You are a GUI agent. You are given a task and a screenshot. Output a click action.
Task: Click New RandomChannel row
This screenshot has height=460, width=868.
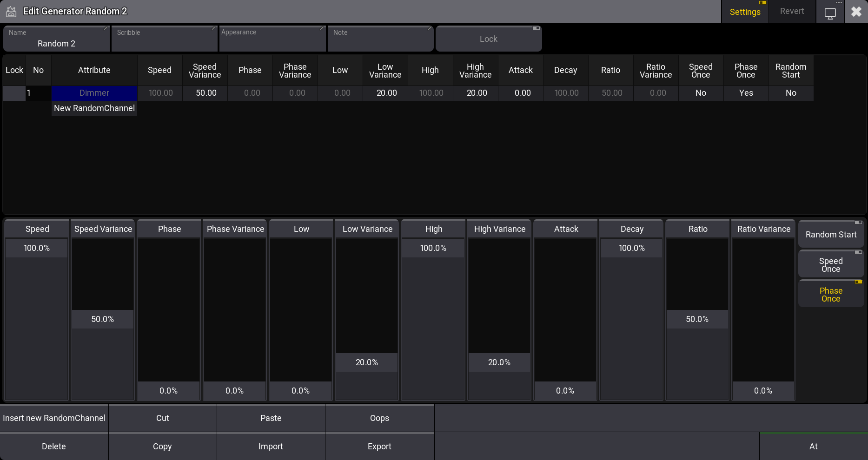click(x=94, y=108)
